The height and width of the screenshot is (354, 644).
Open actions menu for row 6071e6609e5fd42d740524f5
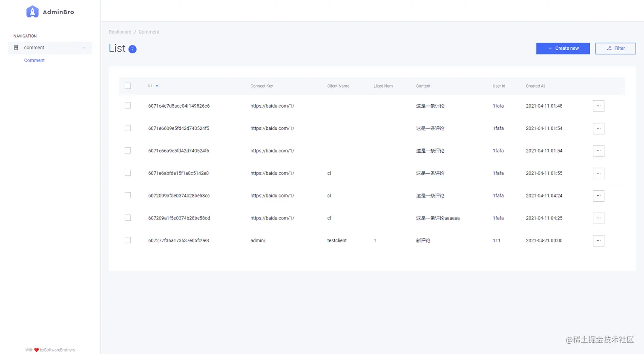(598, 128)
